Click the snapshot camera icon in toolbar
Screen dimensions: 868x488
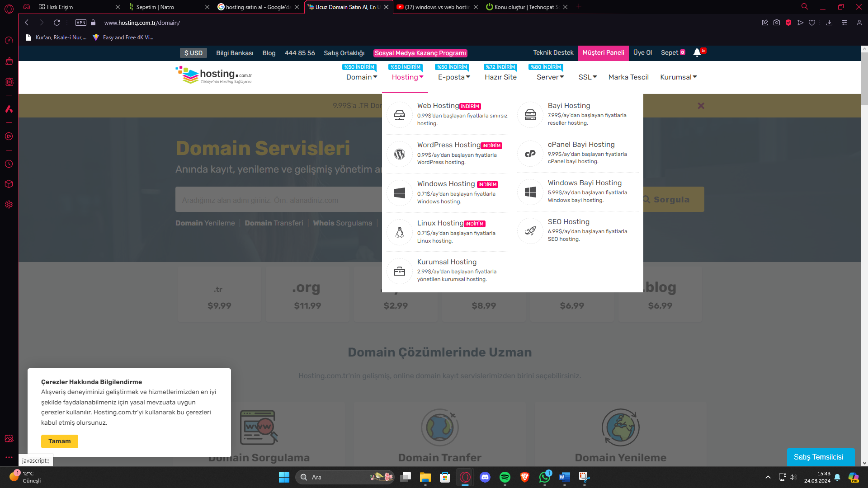(x=777, y=23)
